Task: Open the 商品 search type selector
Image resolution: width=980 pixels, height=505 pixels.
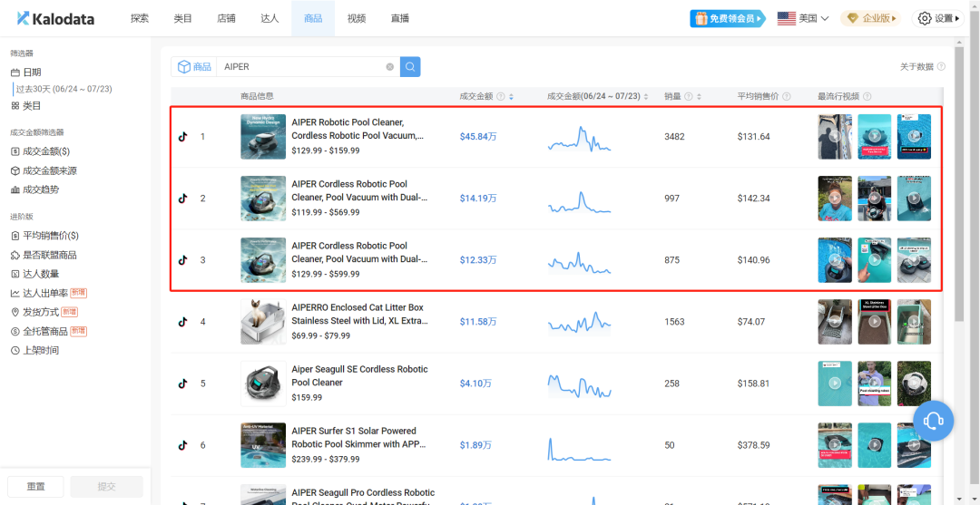Action: 194,67
